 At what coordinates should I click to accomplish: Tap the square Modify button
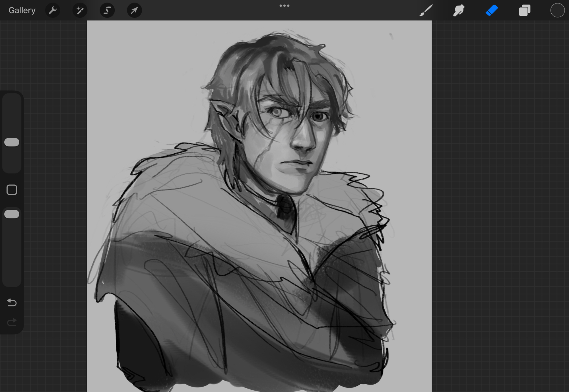point(12,190)
